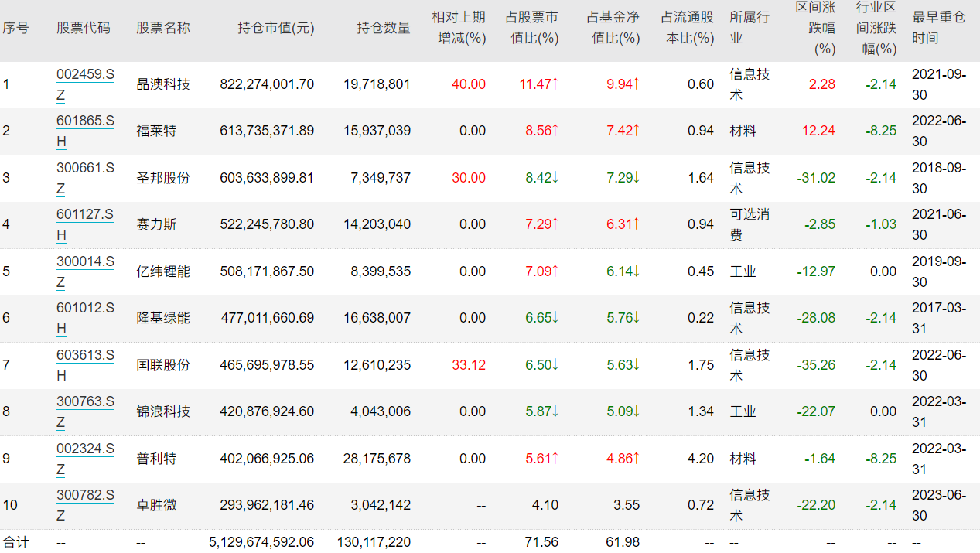Select stock name 锦浪科技
Image resolution: width=980 pixels, height=553 pixels.
click(x=163, y=411)
